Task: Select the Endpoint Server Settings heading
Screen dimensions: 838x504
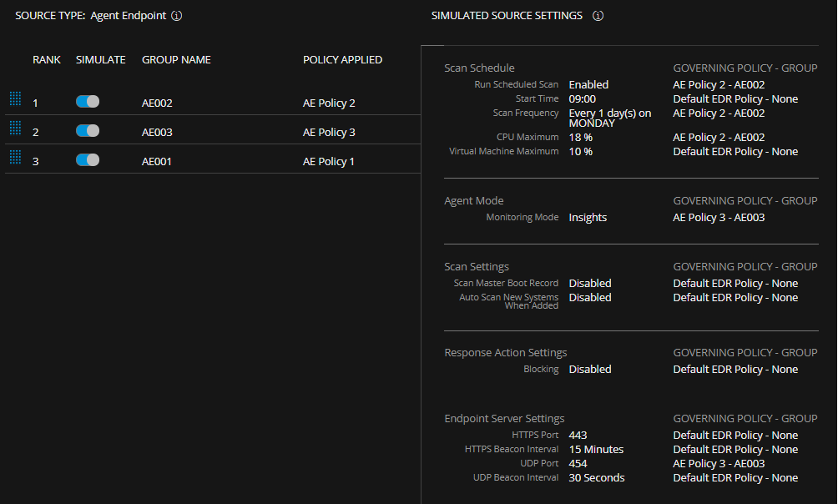Action: pyautogui.click(x=503, y=418)
